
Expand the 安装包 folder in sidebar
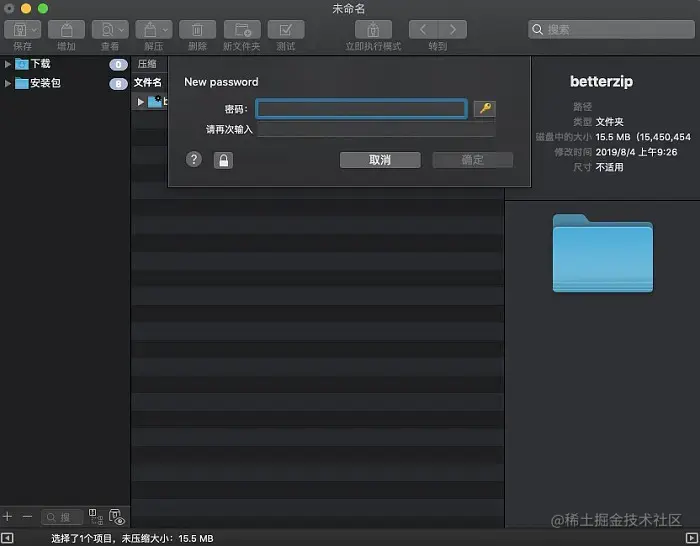(8, 83)
